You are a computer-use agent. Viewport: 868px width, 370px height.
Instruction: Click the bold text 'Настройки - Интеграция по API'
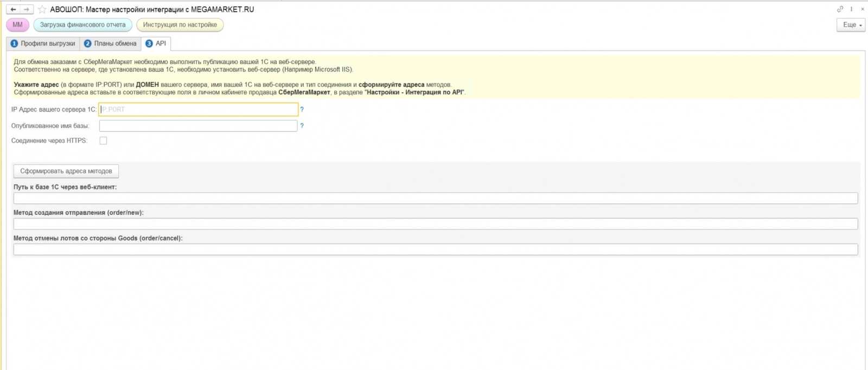pyautogui.click(x=415, y=92)
